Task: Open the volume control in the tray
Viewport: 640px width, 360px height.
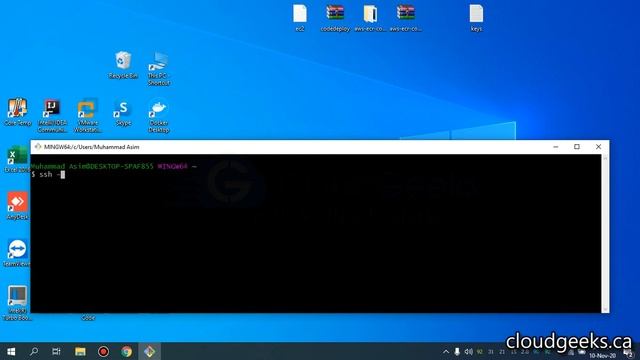Action: pyautogui.click(x=469, y=352)
